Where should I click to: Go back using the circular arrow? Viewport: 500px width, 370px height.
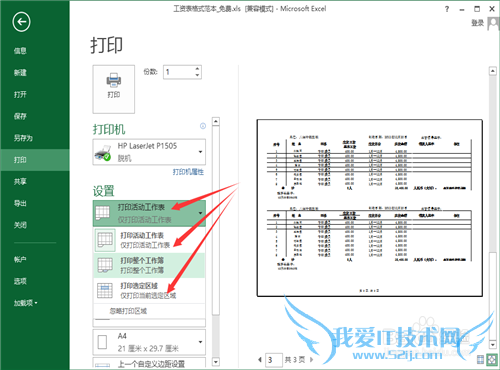point(21,22)
